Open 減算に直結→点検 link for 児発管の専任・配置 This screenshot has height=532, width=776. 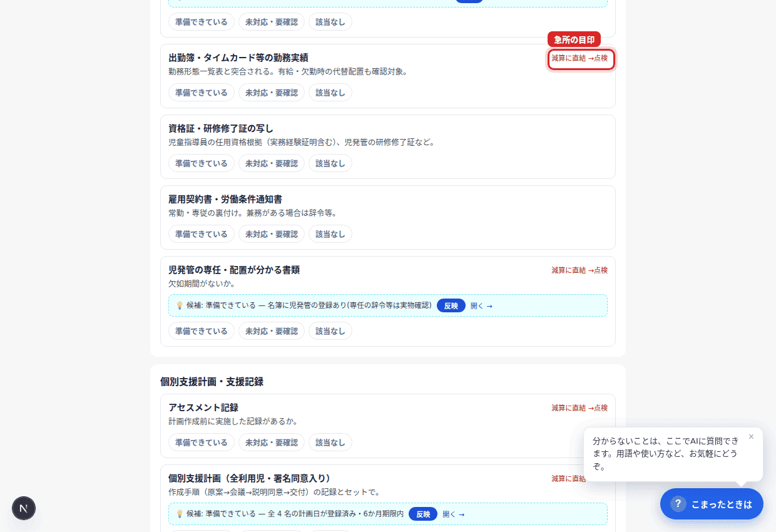click(579, 270)
